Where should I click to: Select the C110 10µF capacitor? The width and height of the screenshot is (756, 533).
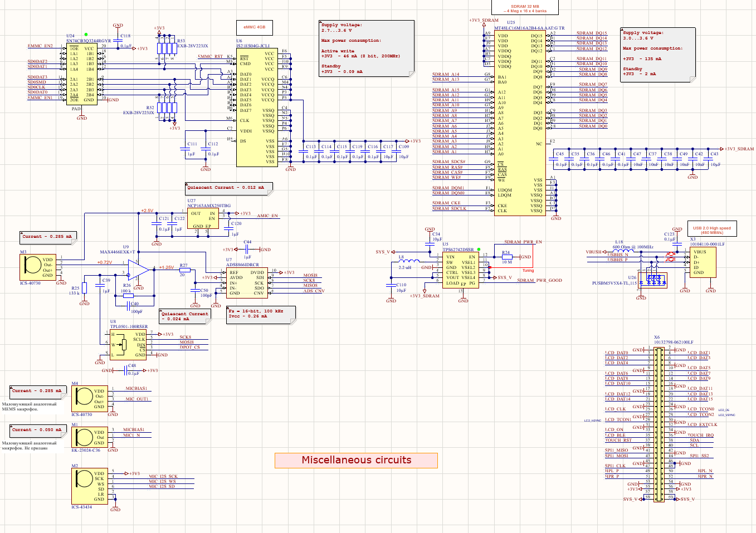click(391, 286)
